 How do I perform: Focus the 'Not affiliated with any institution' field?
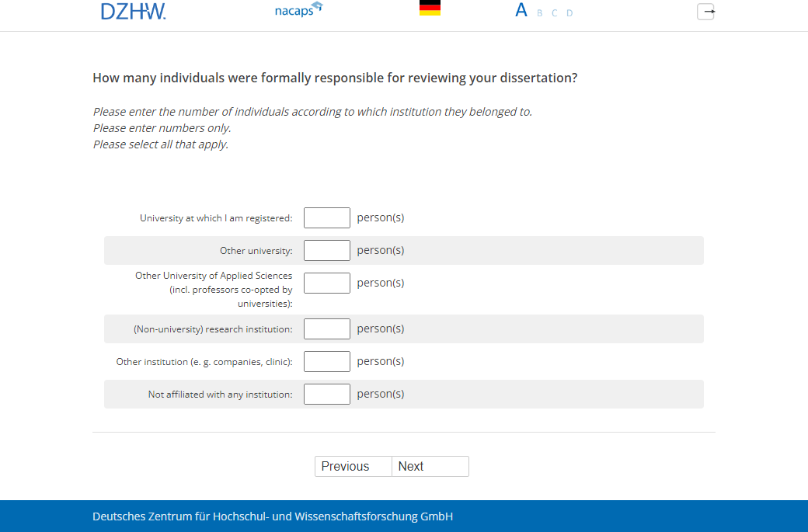(327, 395)
